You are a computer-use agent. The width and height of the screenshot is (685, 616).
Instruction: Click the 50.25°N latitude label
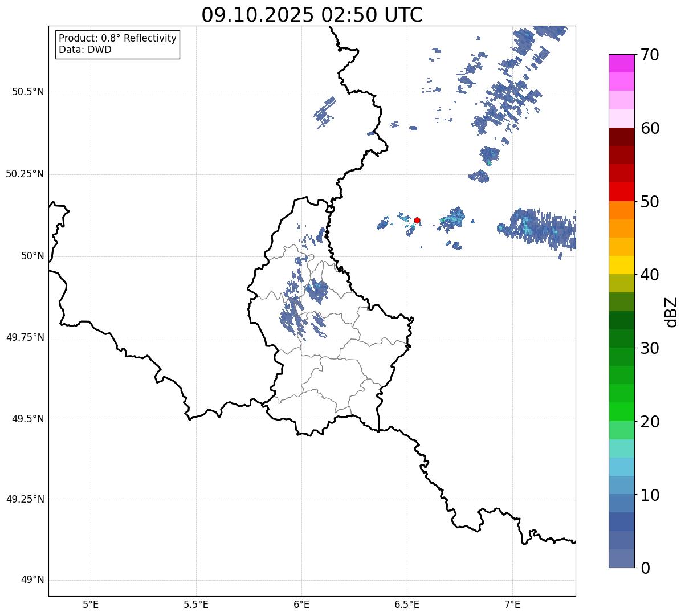click(25, 174)
